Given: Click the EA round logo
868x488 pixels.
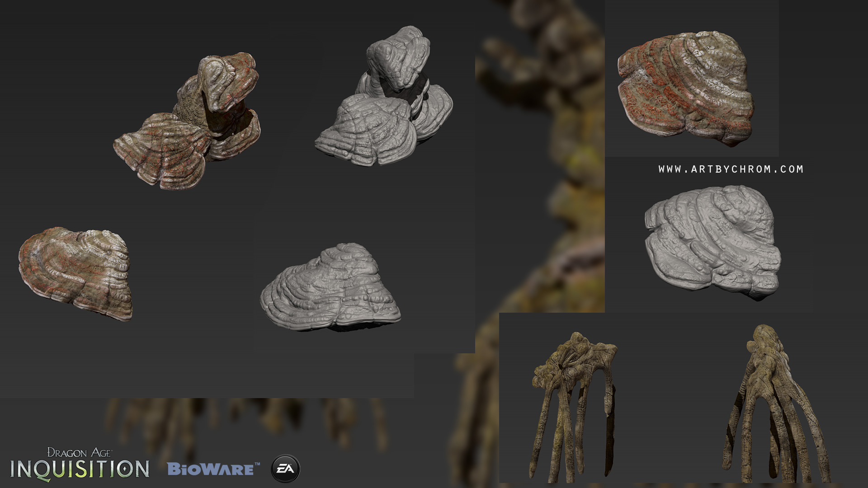Looking at the screenshot, I should point(285,469).
